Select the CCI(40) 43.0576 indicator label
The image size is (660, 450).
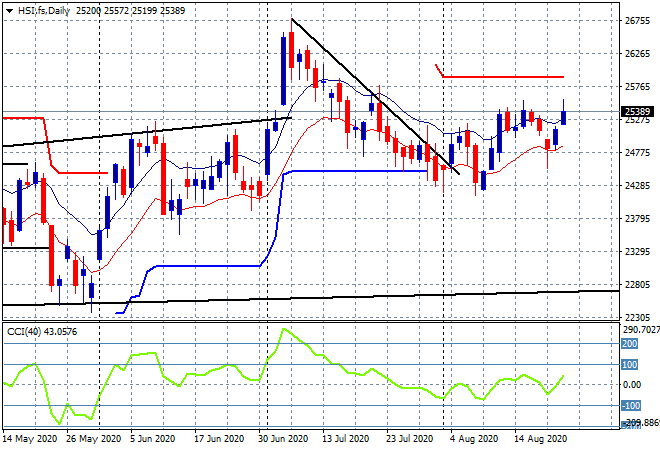click(42, 332)
